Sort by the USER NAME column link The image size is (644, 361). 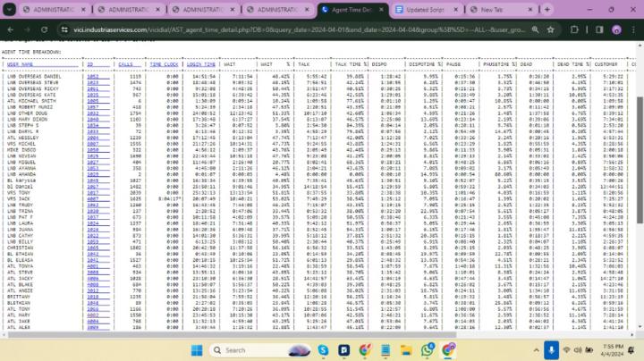coord(21,64)
